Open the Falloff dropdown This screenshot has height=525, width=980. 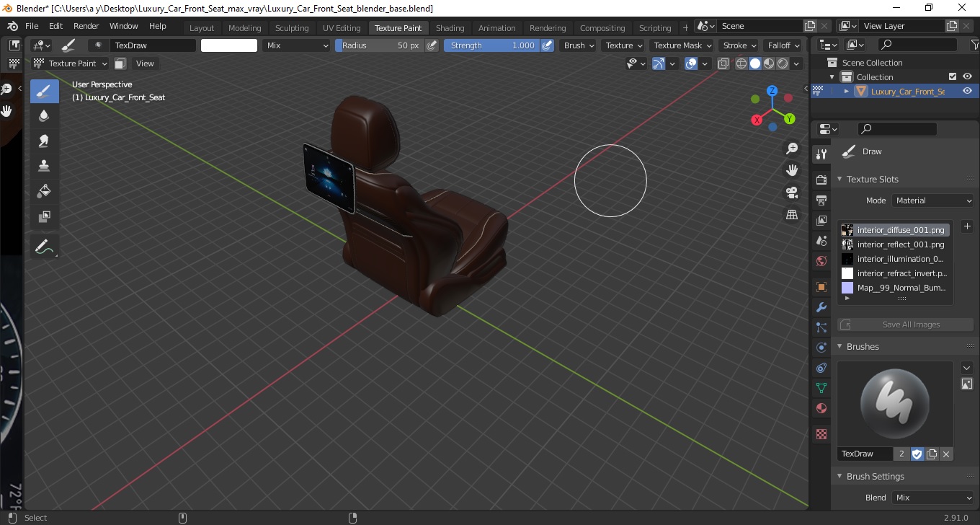pyautogui.click(x=784, y=45)
